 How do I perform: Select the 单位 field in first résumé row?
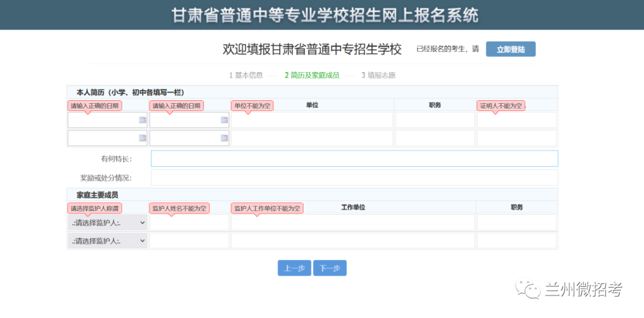coord(312,121)
